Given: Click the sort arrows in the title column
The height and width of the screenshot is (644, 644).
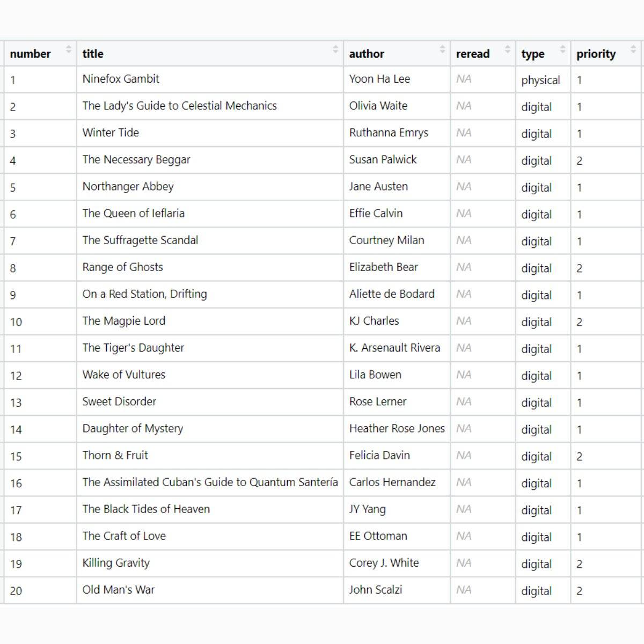Looking at the screenshot, I should pyautogui.click(x=335, y=50).
